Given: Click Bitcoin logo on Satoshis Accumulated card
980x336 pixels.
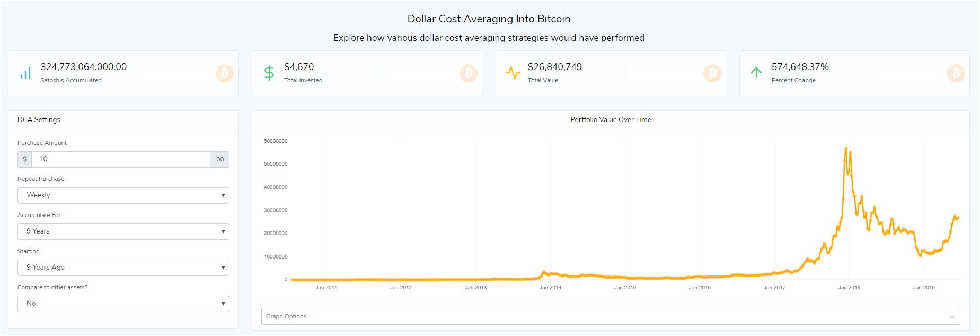Looking at the screenshot, I should 225,73.
